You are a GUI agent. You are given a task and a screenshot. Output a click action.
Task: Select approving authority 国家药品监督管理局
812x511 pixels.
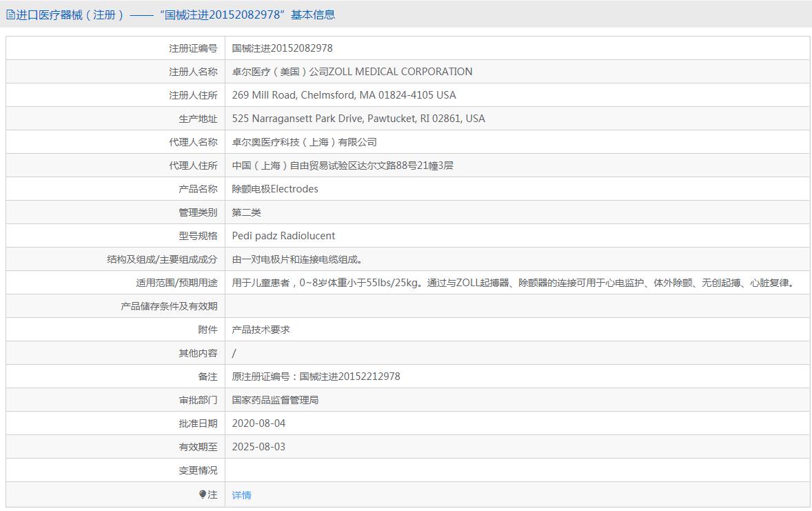[x=275, y=400]
